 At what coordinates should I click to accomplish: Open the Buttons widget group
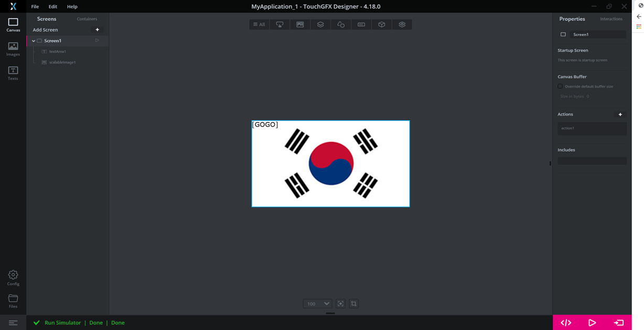(x=280, y=25)
